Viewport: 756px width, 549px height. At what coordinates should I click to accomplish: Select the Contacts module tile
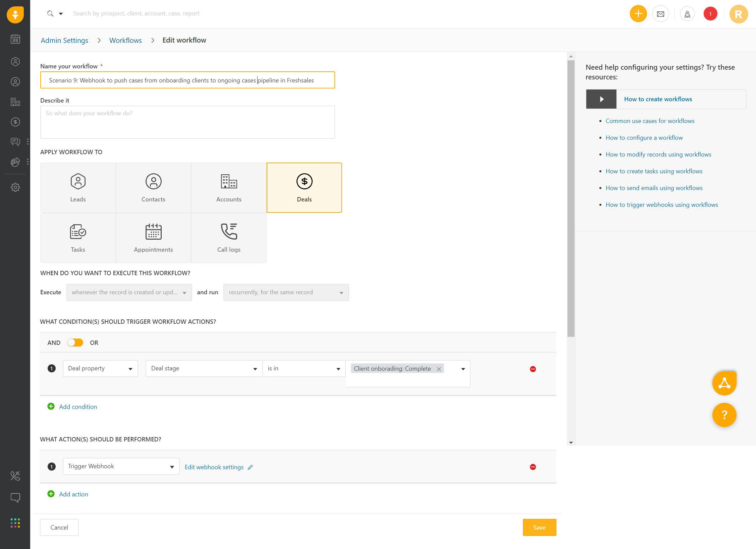pyautogui.click(x=153, y=188)
